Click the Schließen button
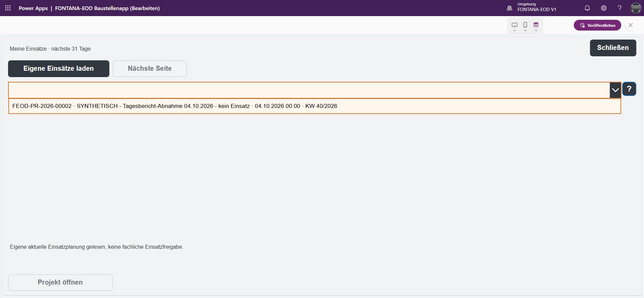644x298 pixels. point(613,48)
